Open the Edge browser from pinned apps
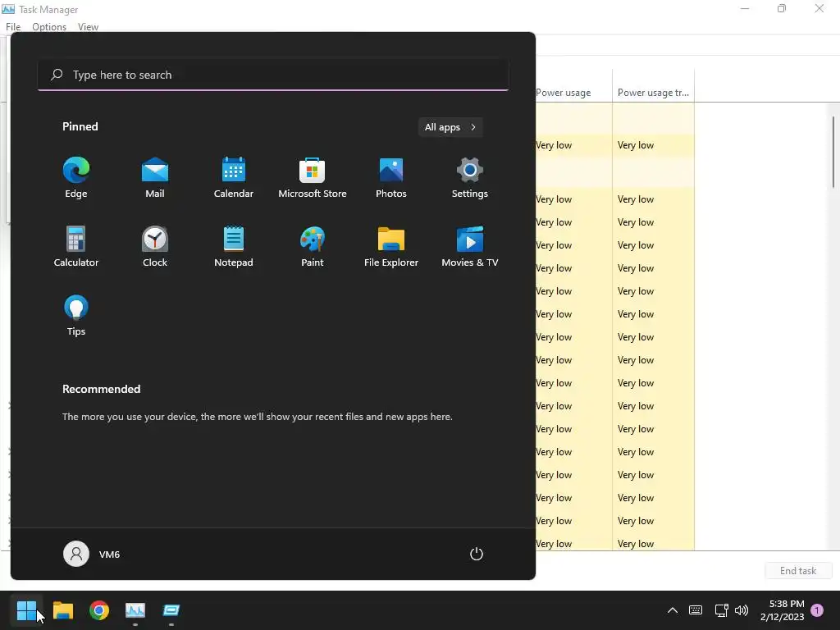This screenshot has height=630, width=840. pos(76,178)
